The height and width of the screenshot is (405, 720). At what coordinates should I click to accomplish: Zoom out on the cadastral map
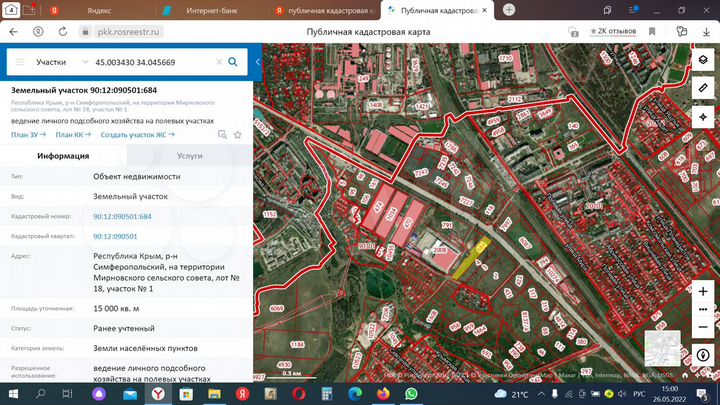pyautogui.click(x=703, y=326)
